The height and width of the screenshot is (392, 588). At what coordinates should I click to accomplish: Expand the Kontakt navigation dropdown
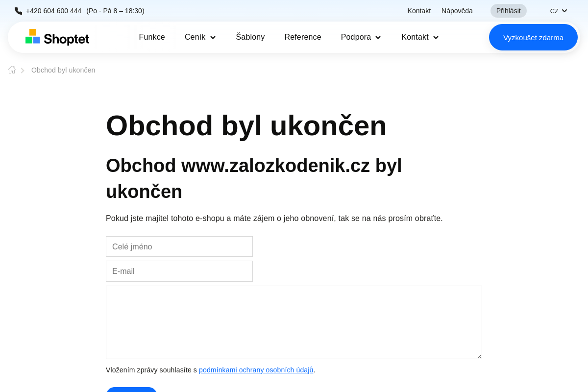tap(419, 37)
